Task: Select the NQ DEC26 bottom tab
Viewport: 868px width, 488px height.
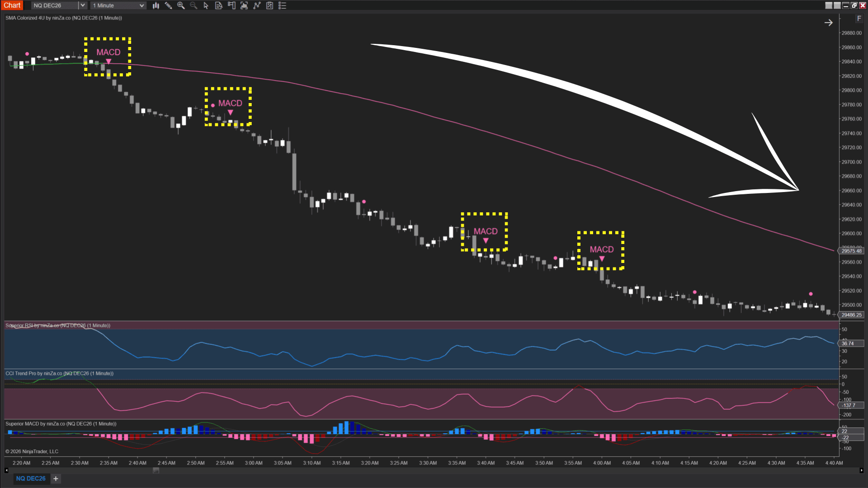Action: pyautogui.click(x=31, y=479)
